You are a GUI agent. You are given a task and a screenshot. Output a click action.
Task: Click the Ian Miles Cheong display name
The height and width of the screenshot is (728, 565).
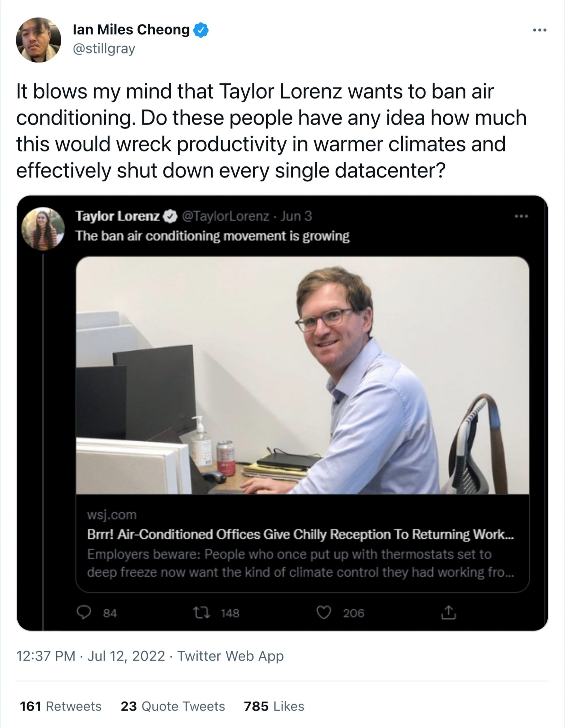[x=131, y=30]
